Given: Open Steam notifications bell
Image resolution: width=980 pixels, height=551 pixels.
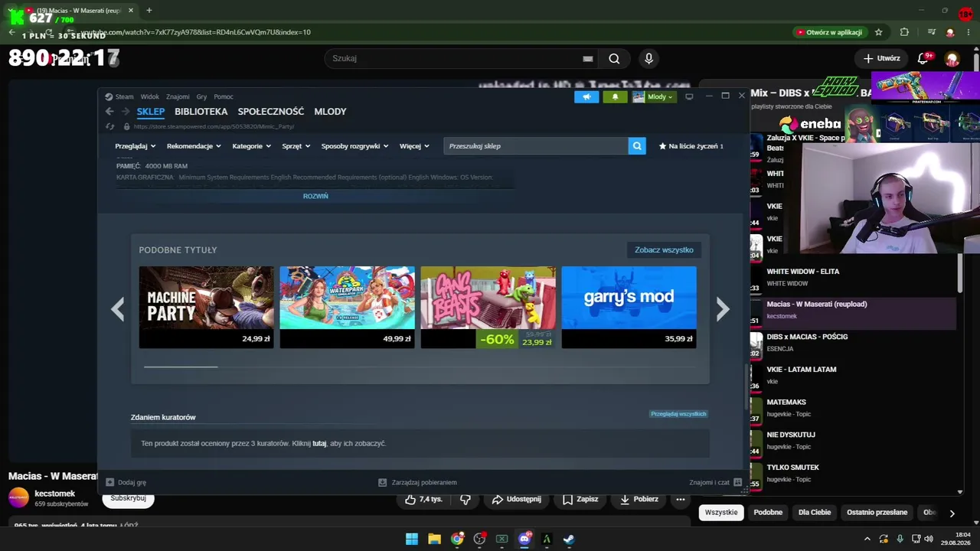Looking at the screenshot, I should 615,96.
